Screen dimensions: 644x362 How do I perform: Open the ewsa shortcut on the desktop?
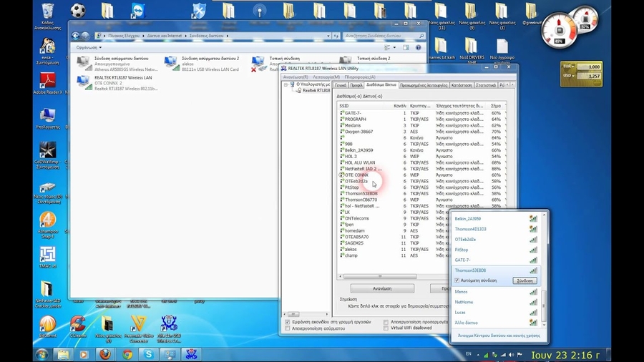[x=48, y=51]
